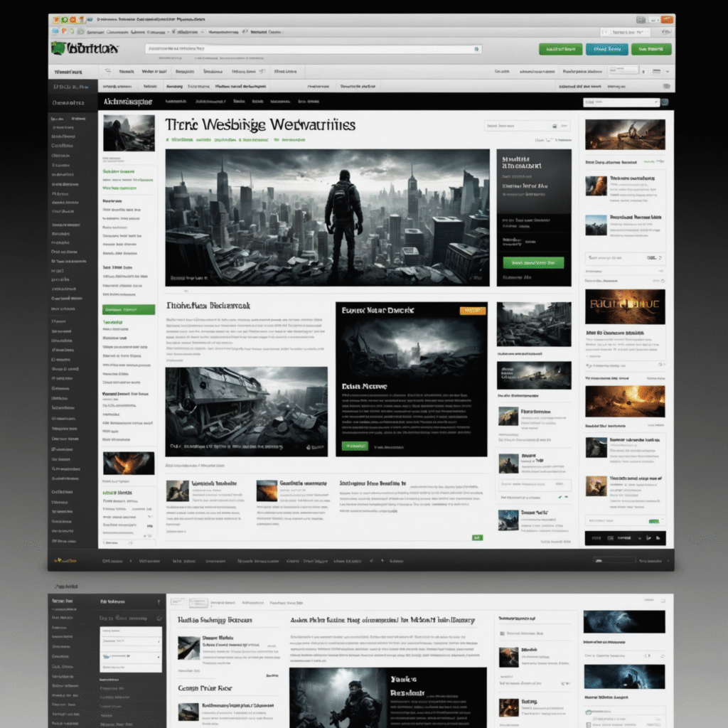Click the small logo icon in the bottom footer bar
Viewport: 728px width, 728px height.
pyautogui.click(x=58, y=561)
